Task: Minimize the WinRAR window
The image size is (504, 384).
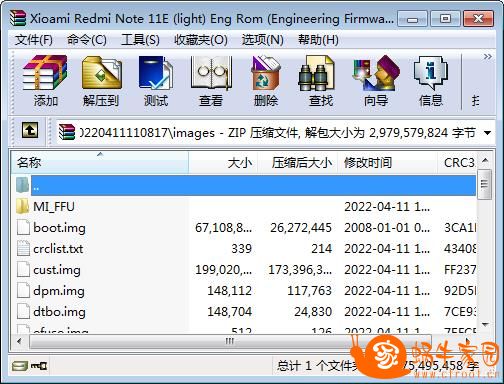Action: coord(412,19)
